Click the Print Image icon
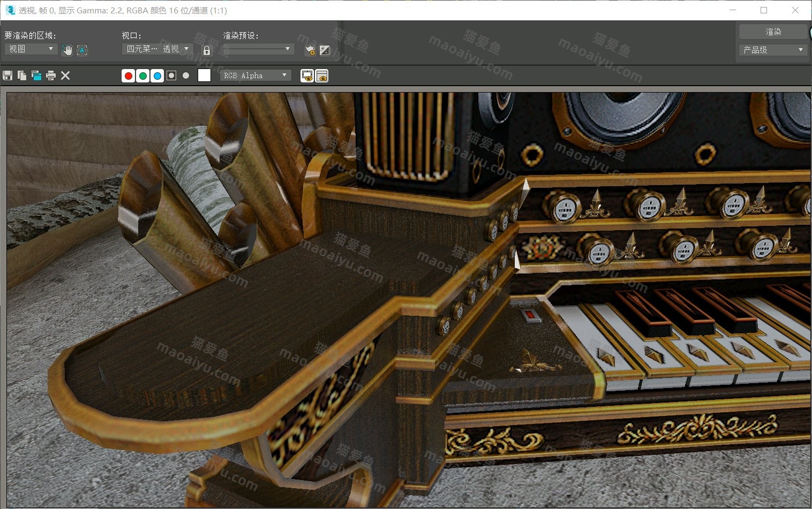This screenshot has width=812, height=509. click(51, 75)
